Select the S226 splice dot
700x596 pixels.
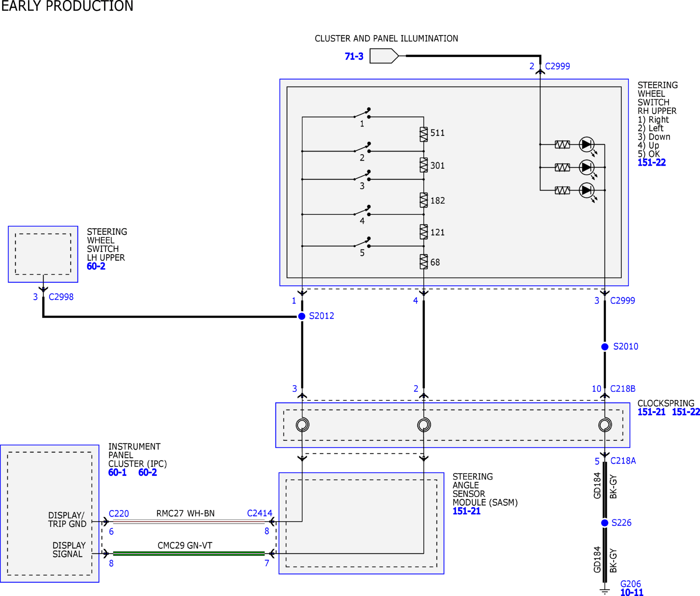tap(605, 523)
